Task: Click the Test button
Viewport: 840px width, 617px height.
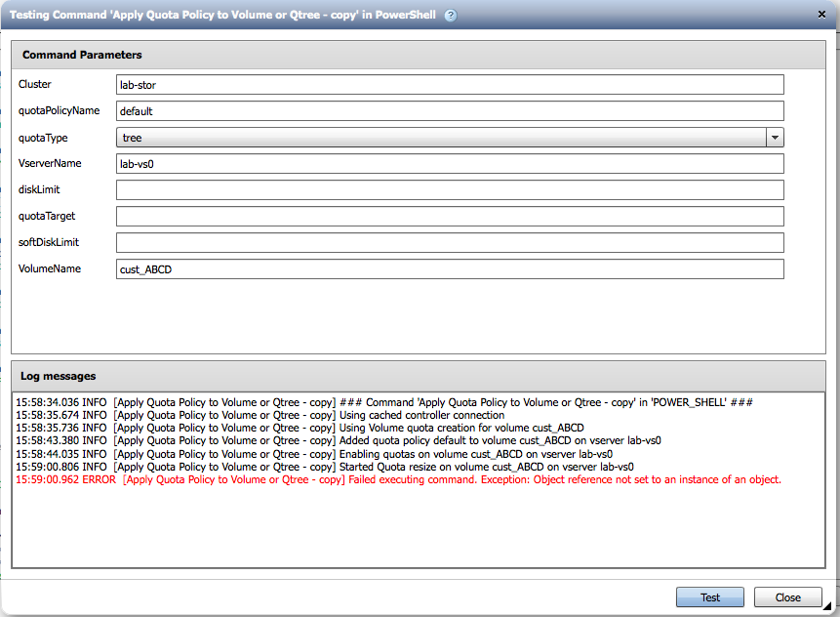Action: (710, 597)
